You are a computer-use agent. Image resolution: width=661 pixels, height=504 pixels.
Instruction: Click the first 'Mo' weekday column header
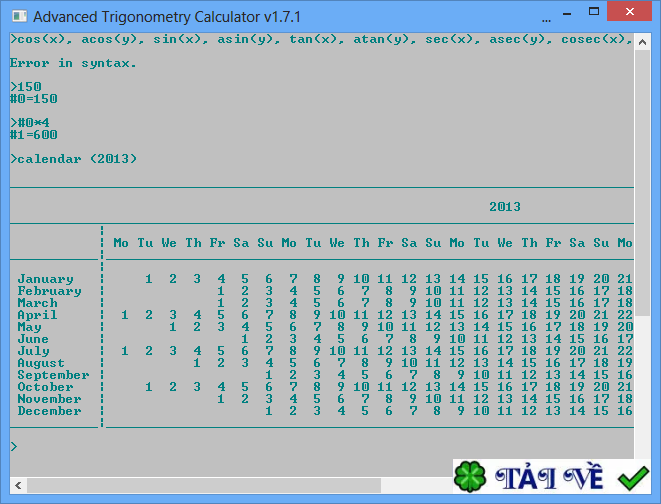point(121,243)
